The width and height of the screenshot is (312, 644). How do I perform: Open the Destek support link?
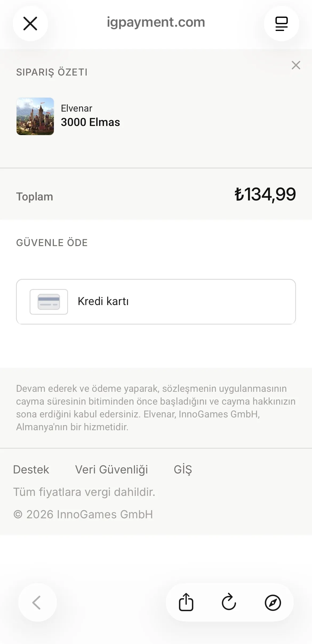pos(31,469)
